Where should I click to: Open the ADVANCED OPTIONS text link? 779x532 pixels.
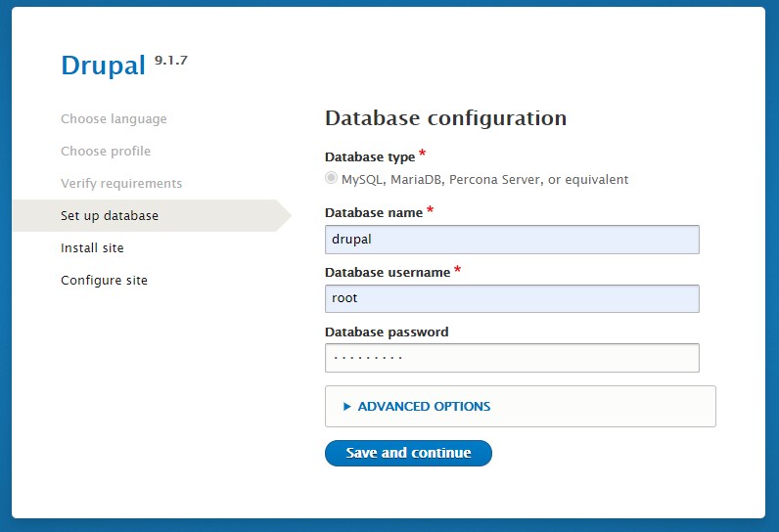(x=424, y=407)
